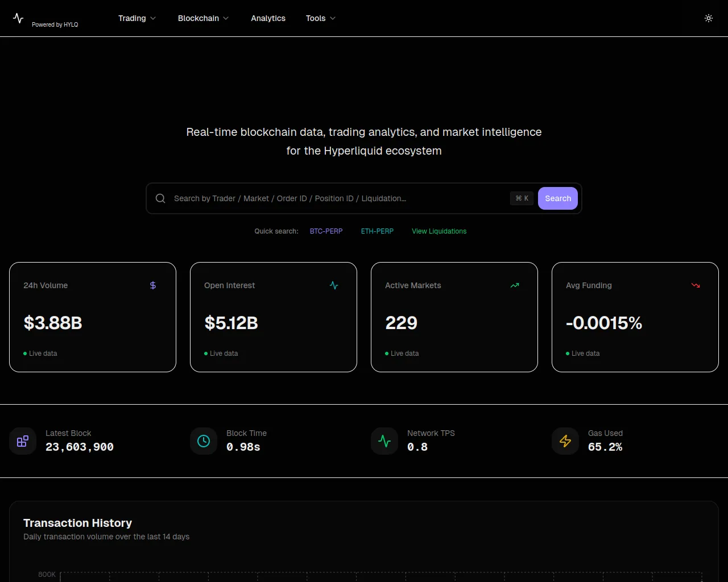Click the pulse icon on Open Interest card
Viewport: 728px width, 582px height.
[334, 285]
